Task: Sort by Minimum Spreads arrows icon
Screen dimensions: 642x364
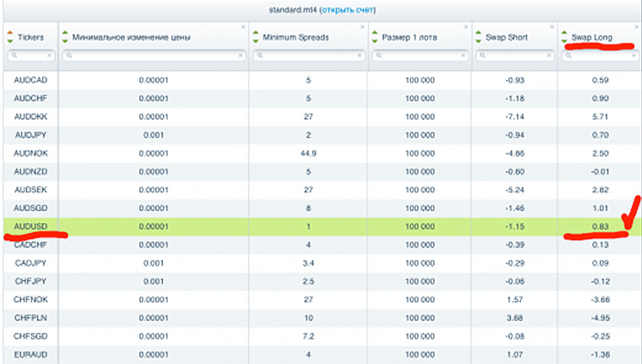Action: (x=256, y=37)
